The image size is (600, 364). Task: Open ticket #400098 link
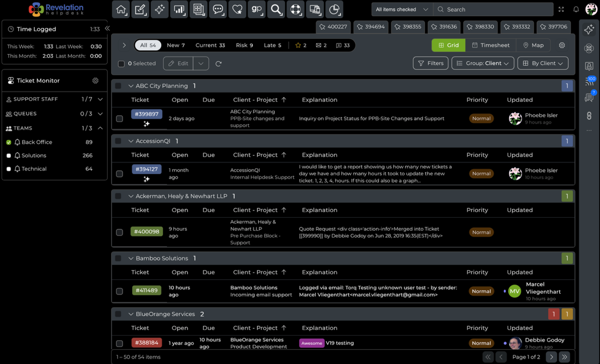coord(146,232)
